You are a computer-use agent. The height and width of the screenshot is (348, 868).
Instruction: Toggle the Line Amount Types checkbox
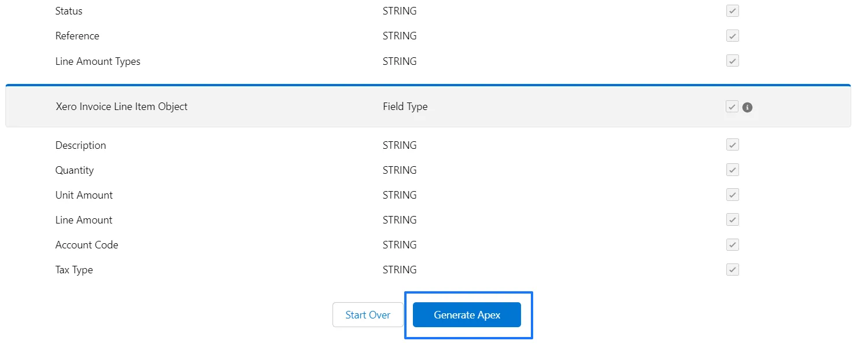coord(733,61)
